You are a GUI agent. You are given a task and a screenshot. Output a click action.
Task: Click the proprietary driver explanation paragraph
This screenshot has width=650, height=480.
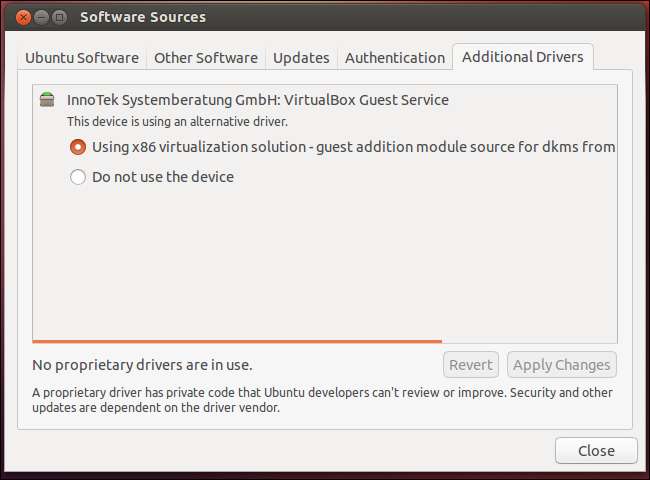coord(322,400)
